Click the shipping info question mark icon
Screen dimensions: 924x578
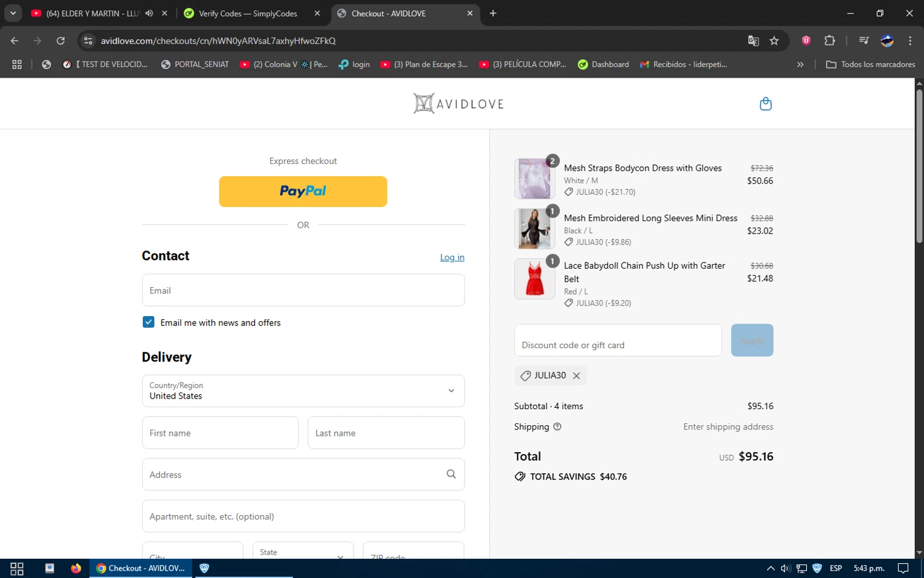pyautogui.click(x=557, y=426)
